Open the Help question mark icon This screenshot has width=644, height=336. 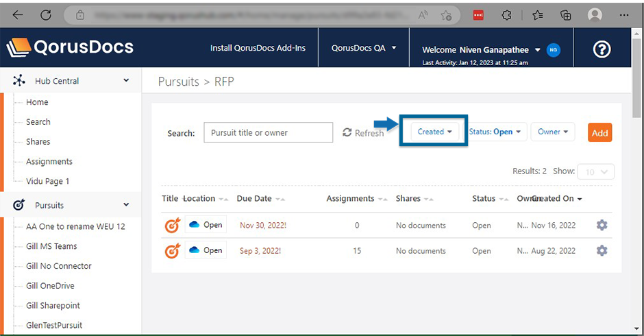602,49
